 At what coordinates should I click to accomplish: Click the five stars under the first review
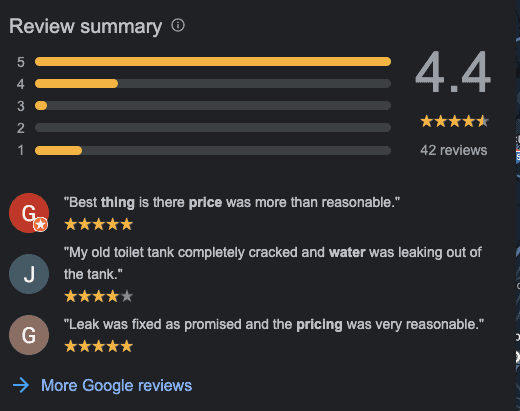99,224
